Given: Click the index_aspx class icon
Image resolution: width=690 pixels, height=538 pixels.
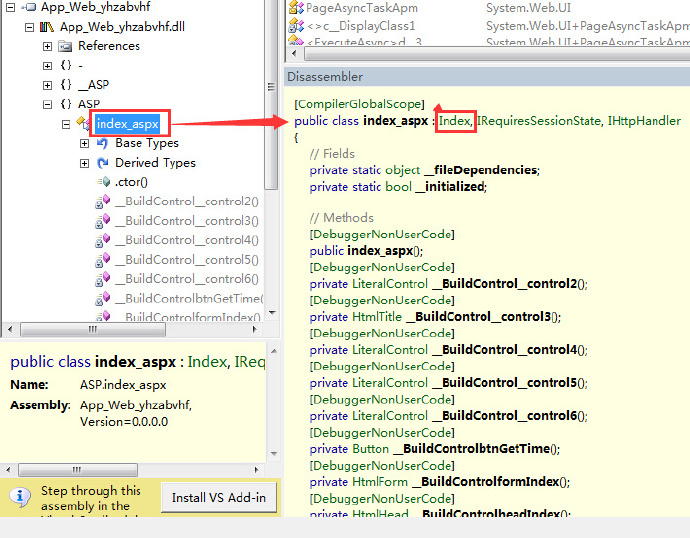Looking at the screenshot, I should (x=83, y=123).
